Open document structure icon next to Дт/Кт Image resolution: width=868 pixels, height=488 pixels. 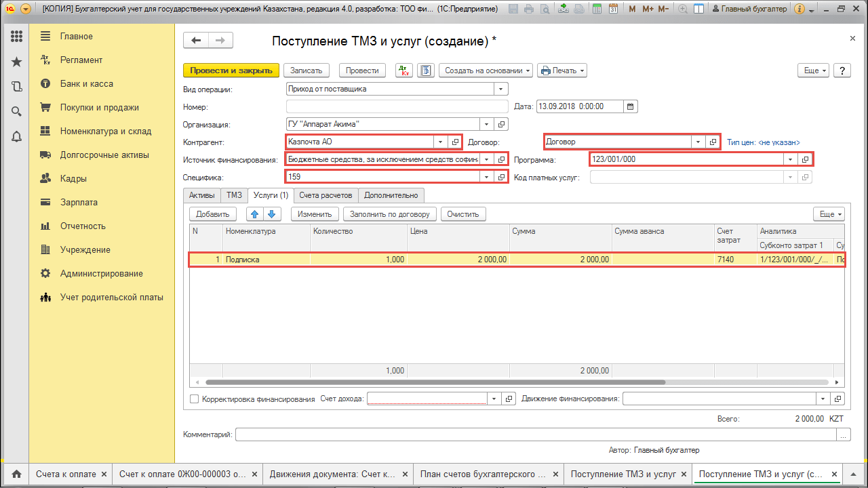point(426,70)
